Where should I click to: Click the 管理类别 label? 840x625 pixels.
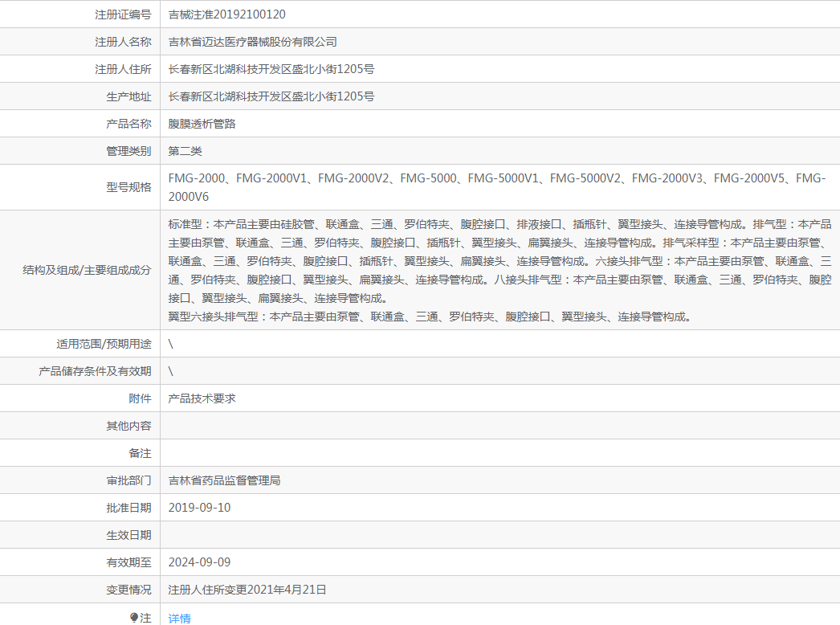(128, 151)
